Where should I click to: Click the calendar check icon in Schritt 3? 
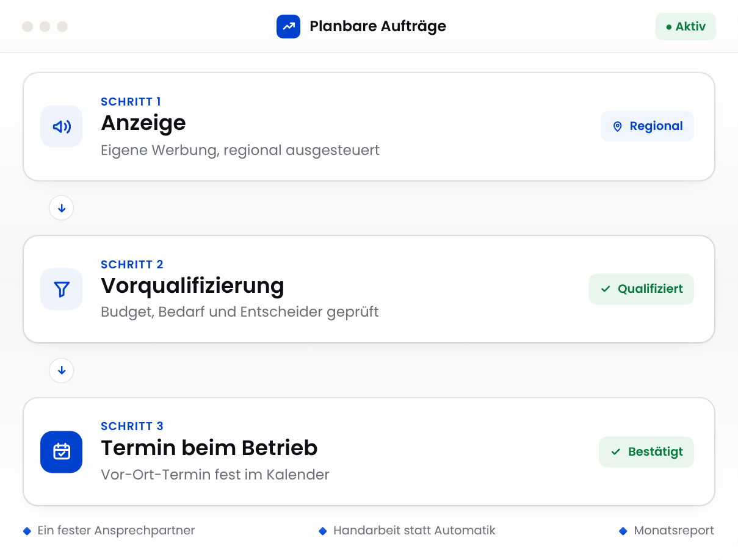pyautogui.click(x=62, y=452)
